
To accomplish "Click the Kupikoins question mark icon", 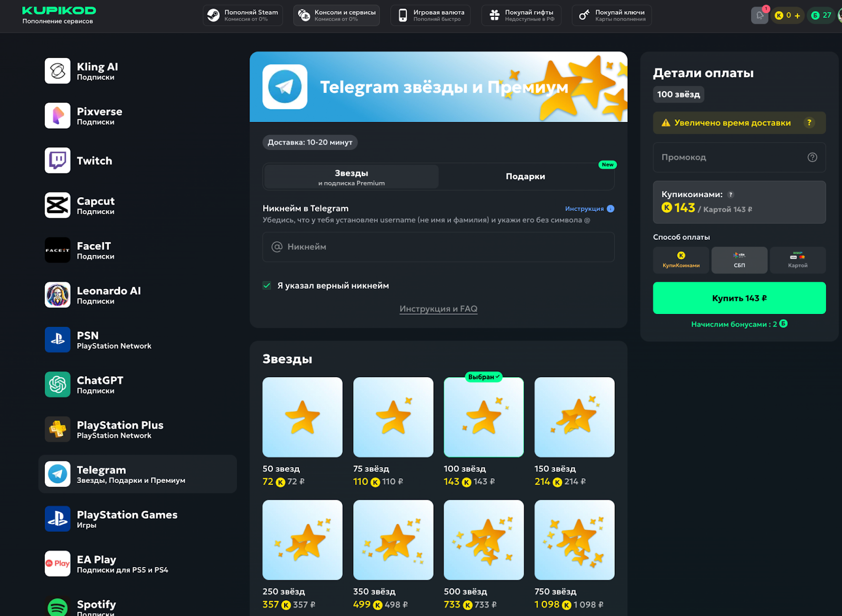I will tap(730, 195).
